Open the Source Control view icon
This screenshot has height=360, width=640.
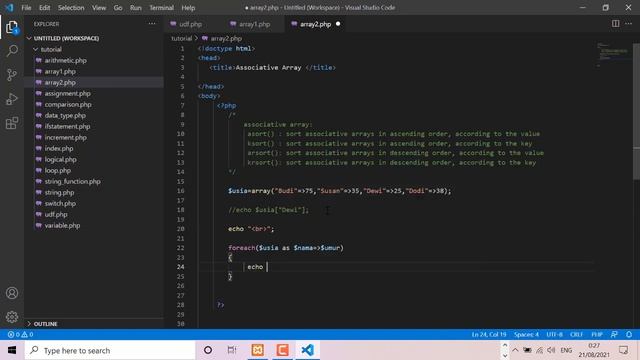pos(12,75)
